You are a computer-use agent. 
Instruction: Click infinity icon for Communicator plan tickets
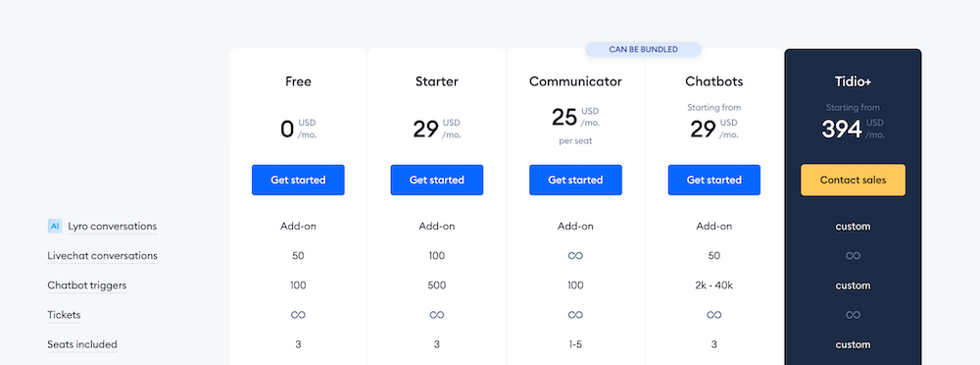click(x=575, y=314)
